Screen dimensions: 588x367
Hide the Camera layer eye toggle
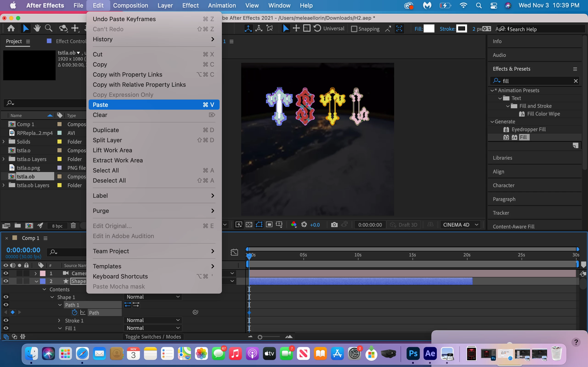6,273
